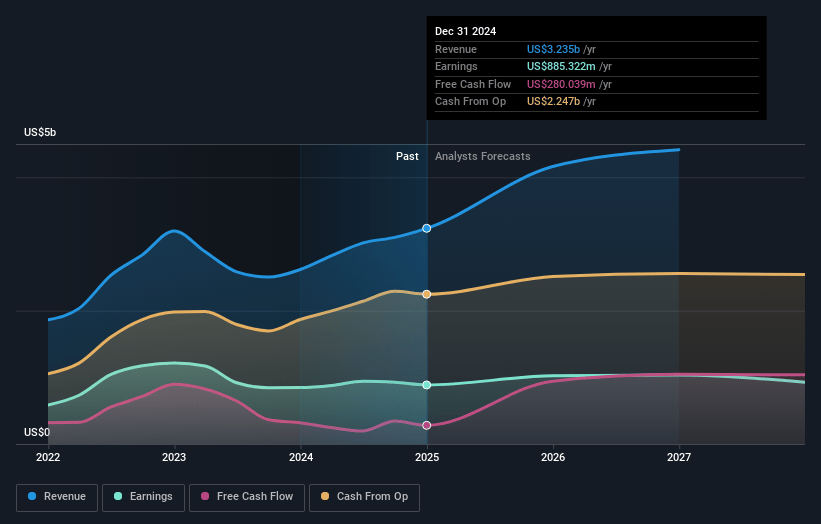This screenshot has height=524, width=821.
Task: Select the 2026 x-axis label
Action: [x=553, y=457]
